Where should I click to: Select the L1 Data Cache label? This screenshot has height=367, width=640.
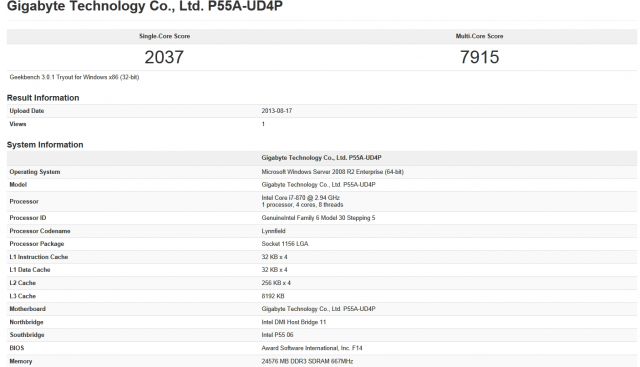point(30,269)
